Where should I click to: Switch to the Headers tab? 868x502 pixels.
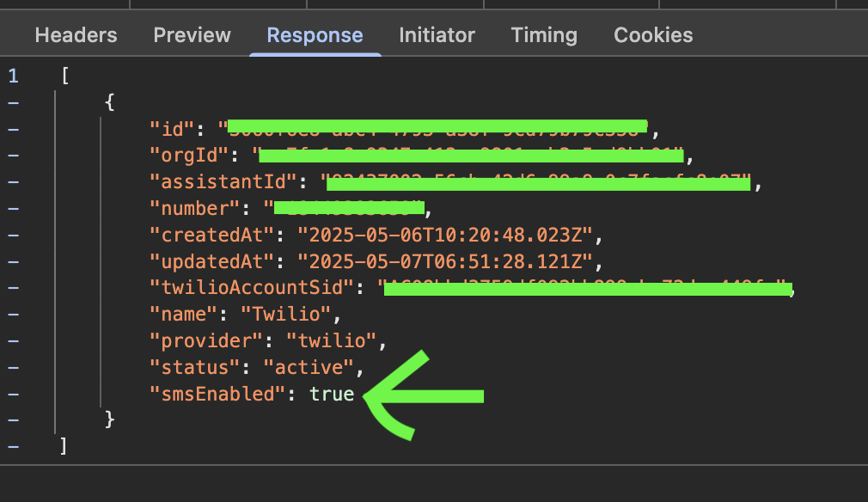[x=76, y=35]
